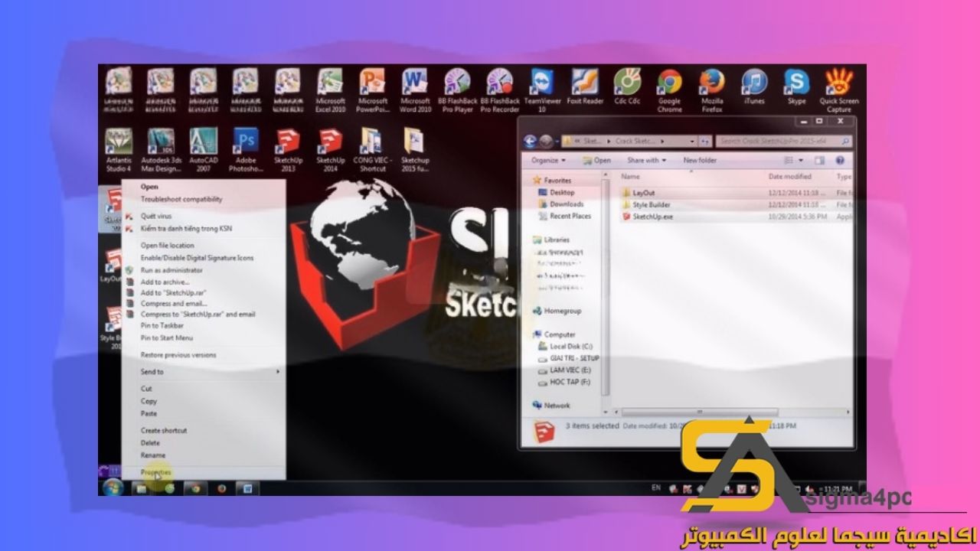Select Recent Places under Favorites
This screenshot has width=980, height=551.
[564, 217]
